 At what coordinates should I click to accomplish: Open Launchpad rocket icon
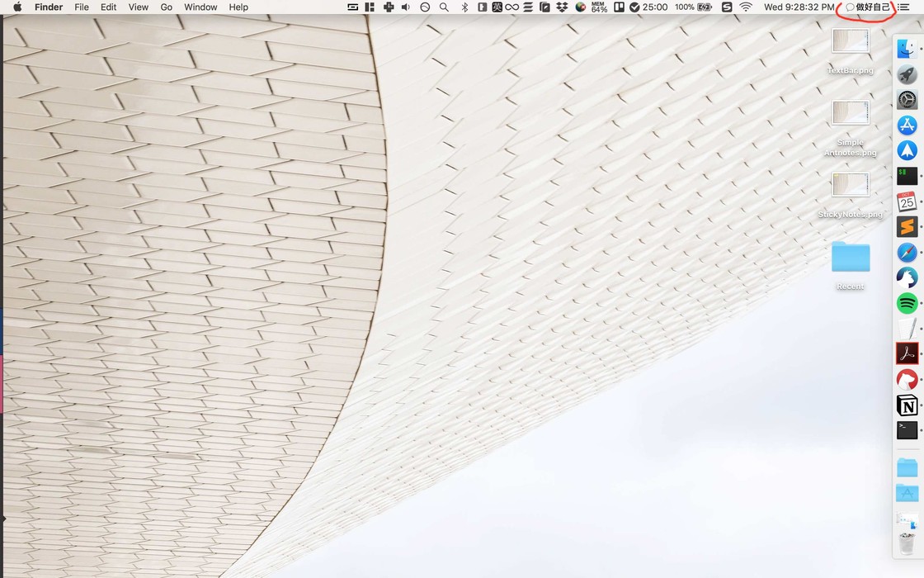907,74
